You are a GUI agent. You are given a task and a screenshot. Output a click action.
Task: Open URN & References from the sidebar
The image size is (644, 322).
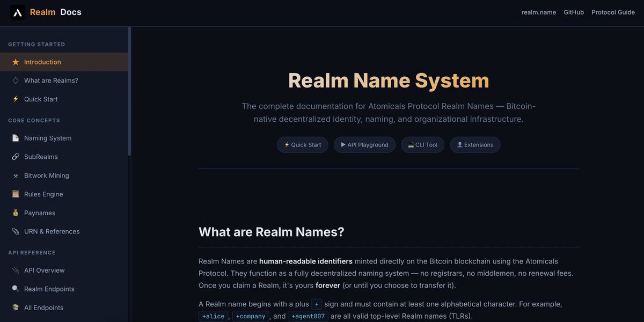52,231
